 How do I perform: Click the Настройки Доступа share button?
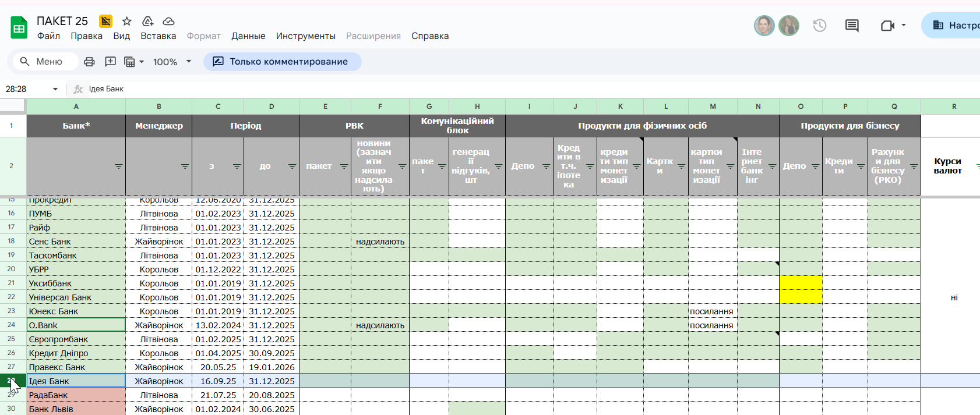tap(951, 26)
